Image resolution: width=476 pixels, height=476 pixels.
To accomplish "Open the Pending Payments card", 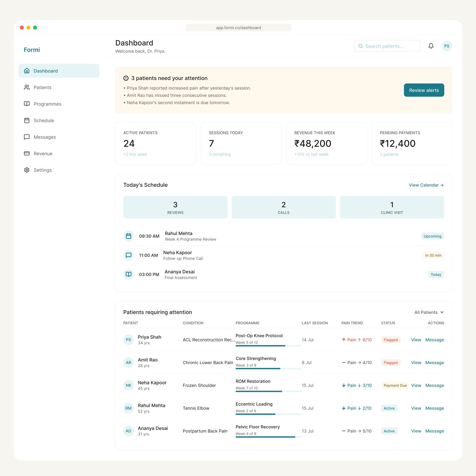I will (x=412, y=143).
